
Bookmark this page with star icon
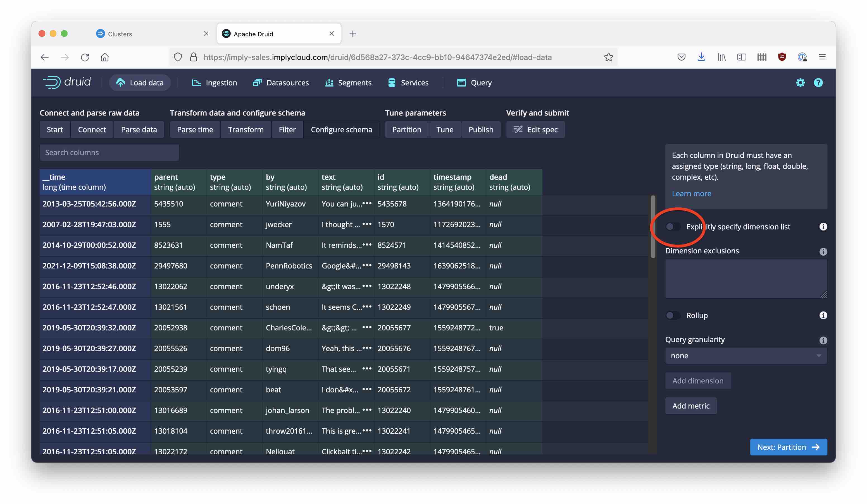click(608, 57)
